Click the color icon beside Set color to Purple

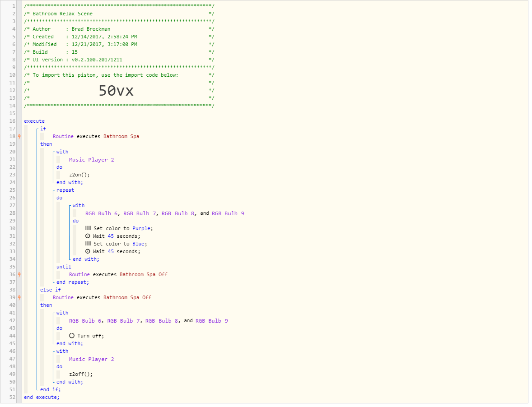(88, 228)
